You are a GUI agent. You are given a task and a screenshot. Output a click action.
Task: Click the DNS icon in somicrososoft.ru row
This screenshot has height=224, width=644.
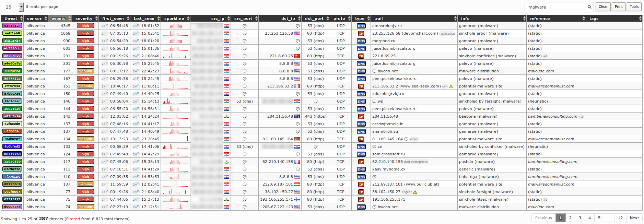[361, 154]
